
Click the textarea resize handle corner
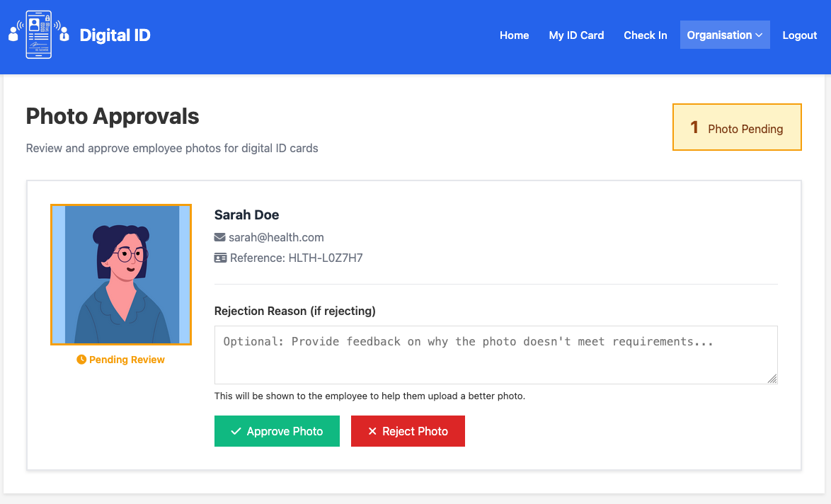click(772, 379)
